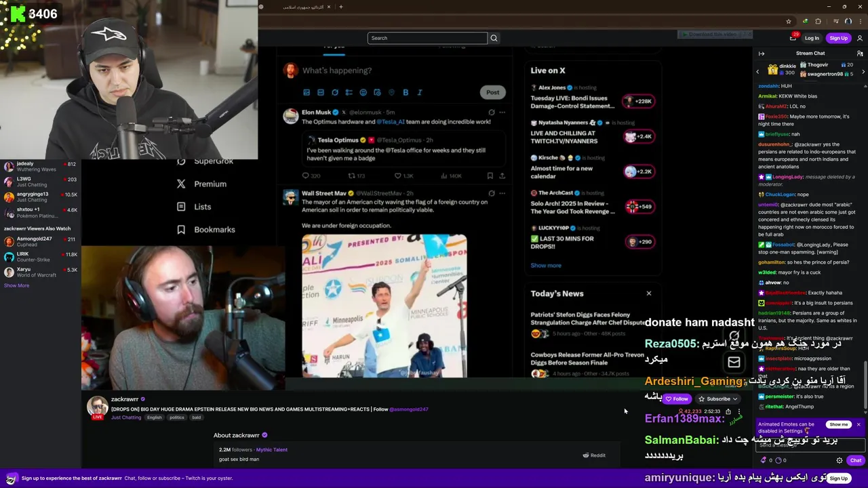Open the Xaryu recommended channel
This screenshot has width=868, height=488.
(40, 272)
